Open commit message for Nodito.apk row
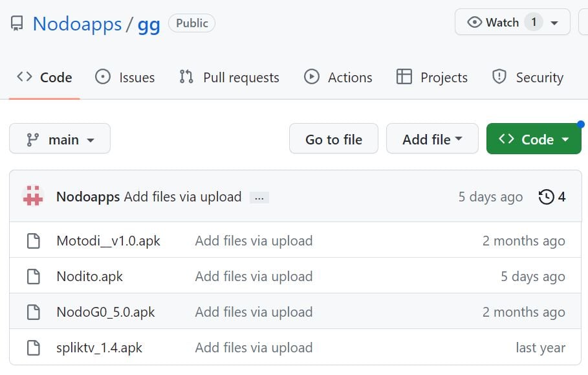The image size is (588, 375). 254,277
